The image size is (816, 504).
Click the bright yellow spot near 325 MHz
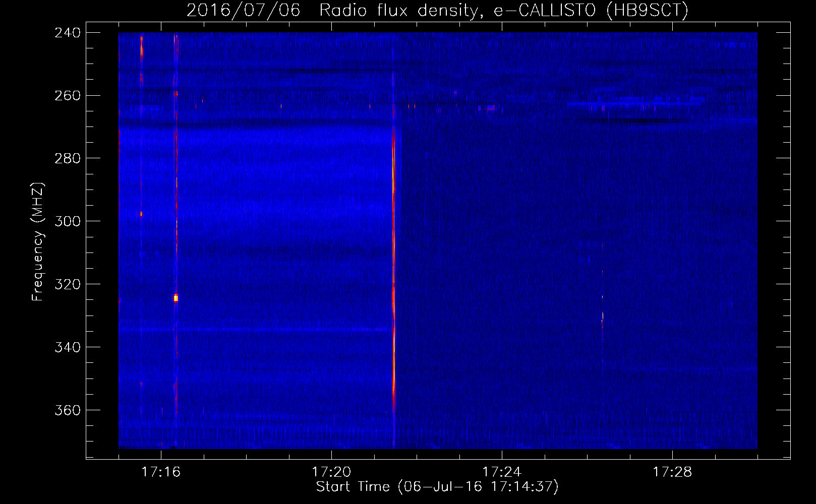point(176,298)
